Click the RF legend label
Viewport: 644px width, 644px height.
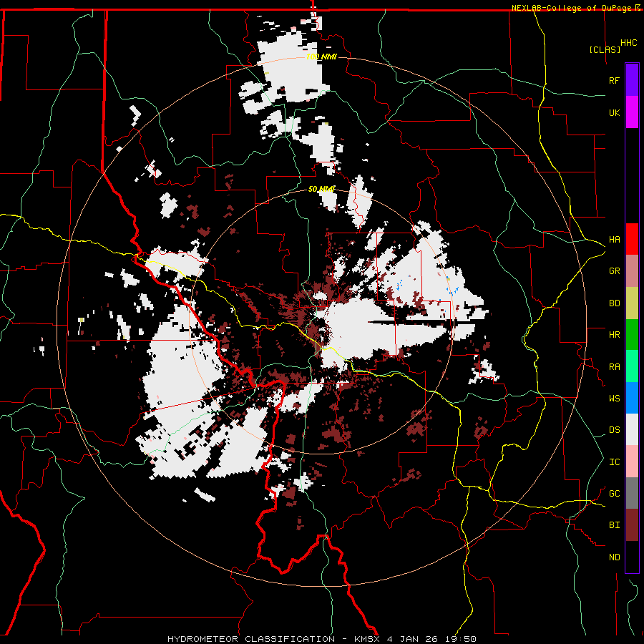pyautogui.click(x=614, y=80)
